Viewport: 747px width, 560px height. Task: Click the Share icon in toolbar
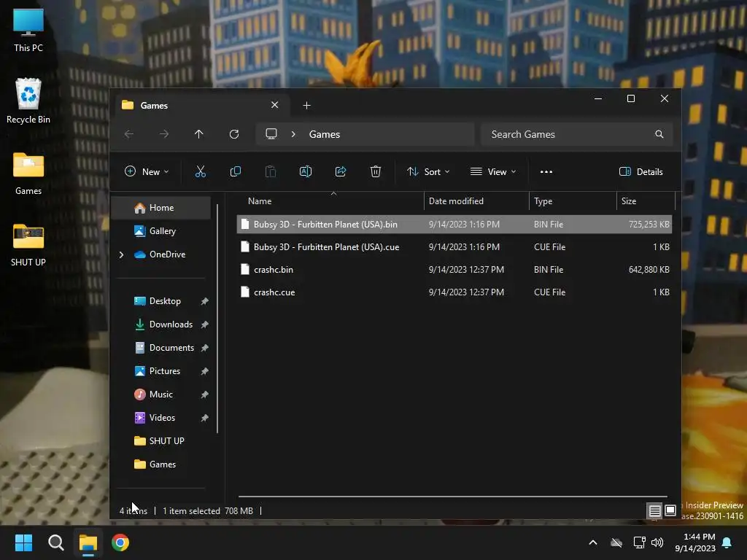point(341,171)
